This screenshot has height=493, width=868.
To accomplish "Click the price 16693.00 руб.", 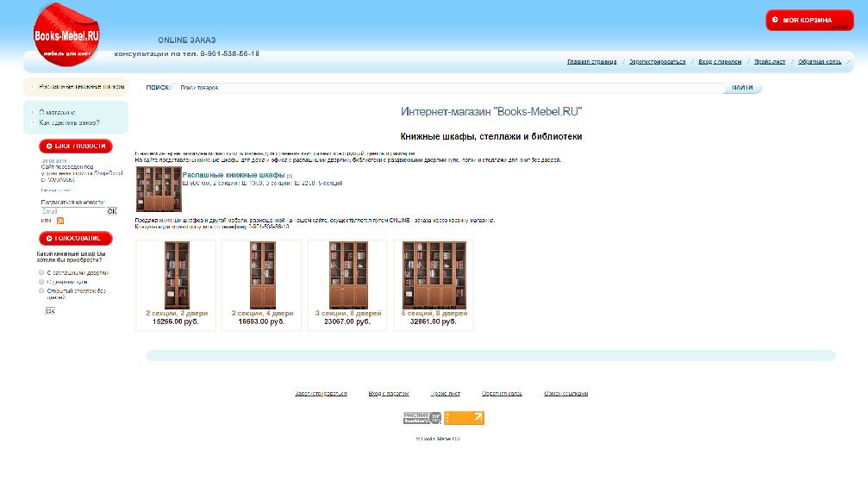I will (261, 321).
